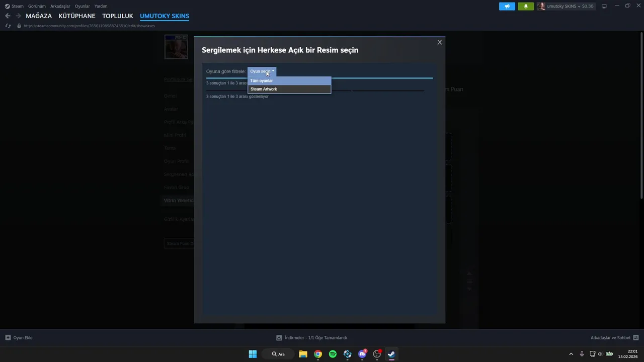Open the volume tray icon
Screen dimensions: 644x362
tap(600, 354)
